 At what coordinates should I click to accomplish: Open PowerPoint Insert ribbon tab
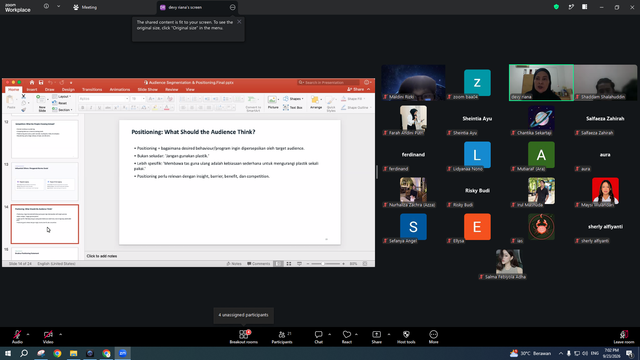32,89
